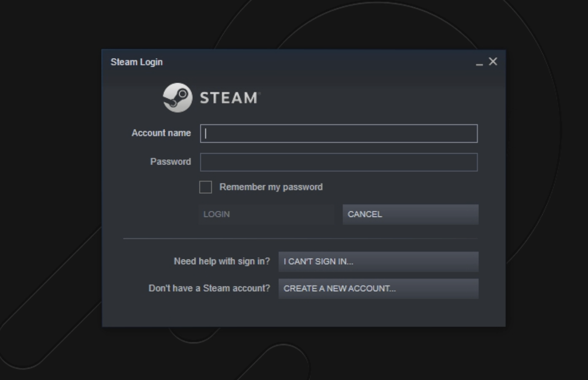Click "Don't have a Steam account?" text
This screenshot has width=588, height=380.
pyautogui.click(x=209, y=288)
